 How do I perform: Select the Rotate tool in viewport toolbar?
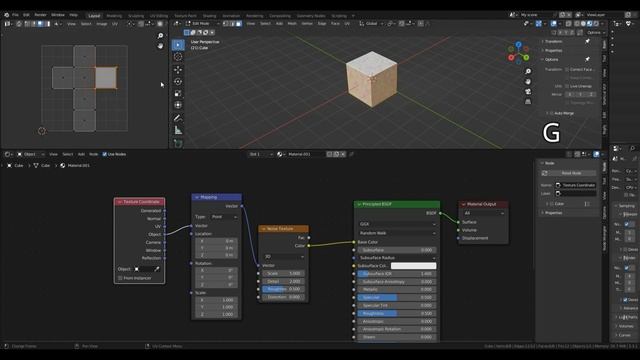pyautogui.click(x=178, y=82)
